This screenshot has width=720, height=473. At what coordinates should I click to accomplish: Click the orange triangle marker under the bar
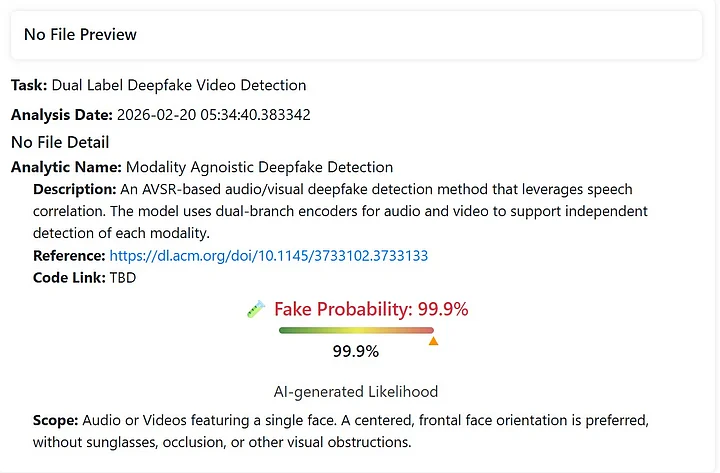[x=433, y=341]
